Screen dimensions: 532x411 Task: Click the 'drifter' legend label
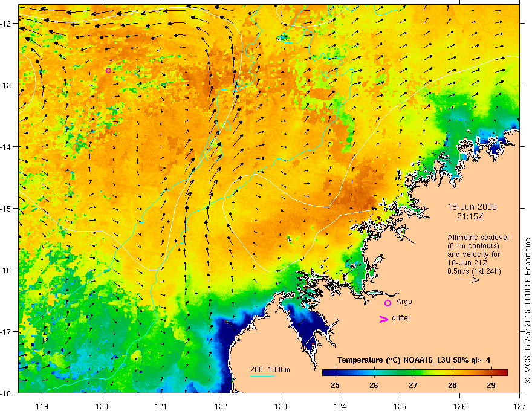(401, 318)
